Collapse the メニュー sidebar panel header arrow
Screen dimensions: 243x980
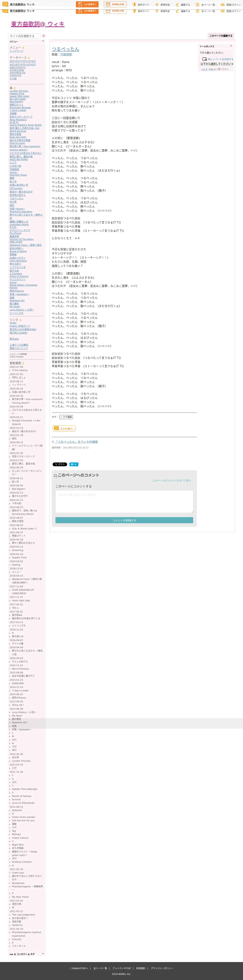43,41
